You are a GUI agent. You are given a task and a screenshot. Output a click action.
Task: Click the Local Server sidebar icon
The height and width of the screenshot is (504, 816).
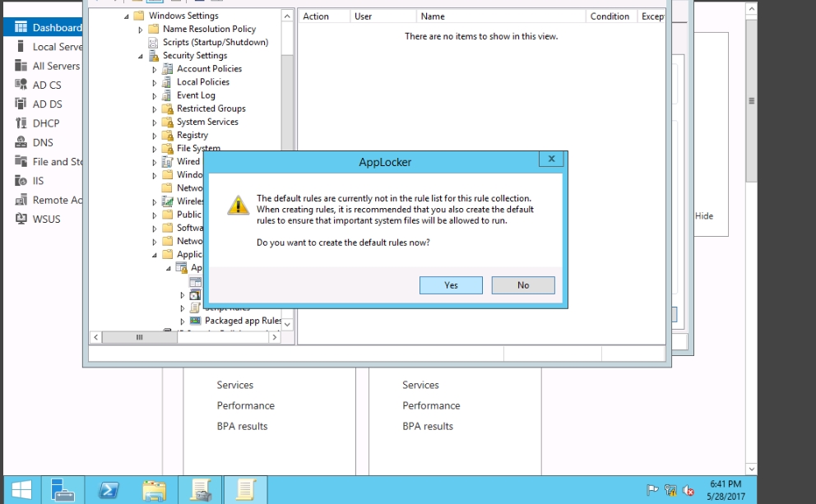21,46
